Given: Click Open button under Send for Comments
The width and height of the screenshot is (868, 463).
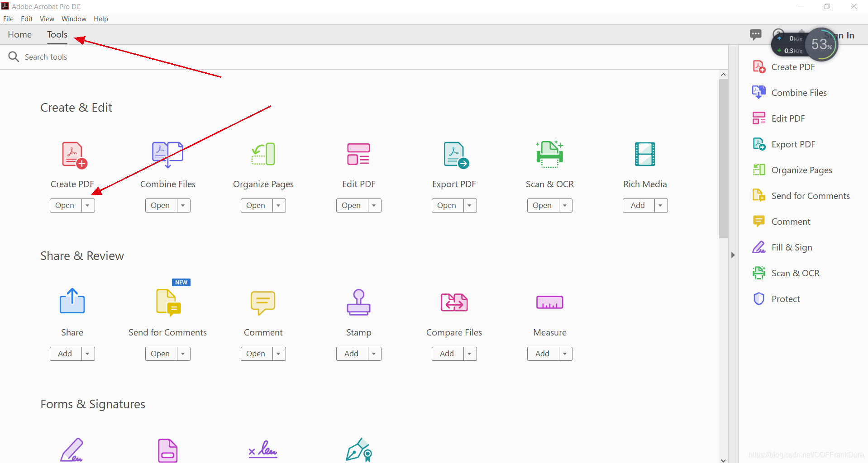Looking at the screenshot, I should coord(161,354).
